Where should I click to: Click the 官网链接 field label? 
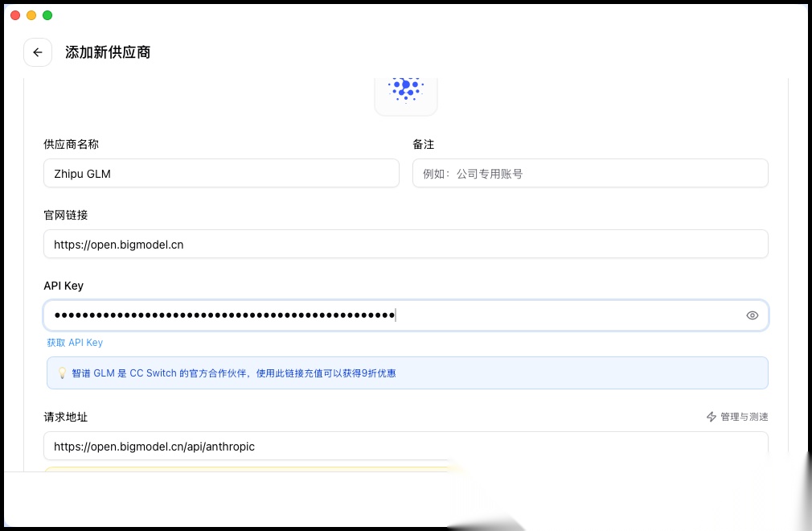coord(66,215)
